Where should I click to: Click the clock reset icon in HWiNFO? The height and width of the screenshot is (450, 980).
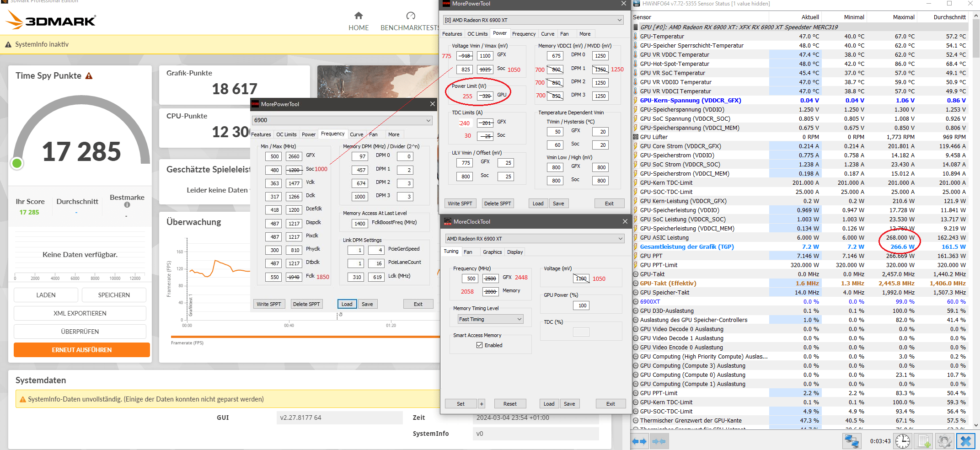902,441
